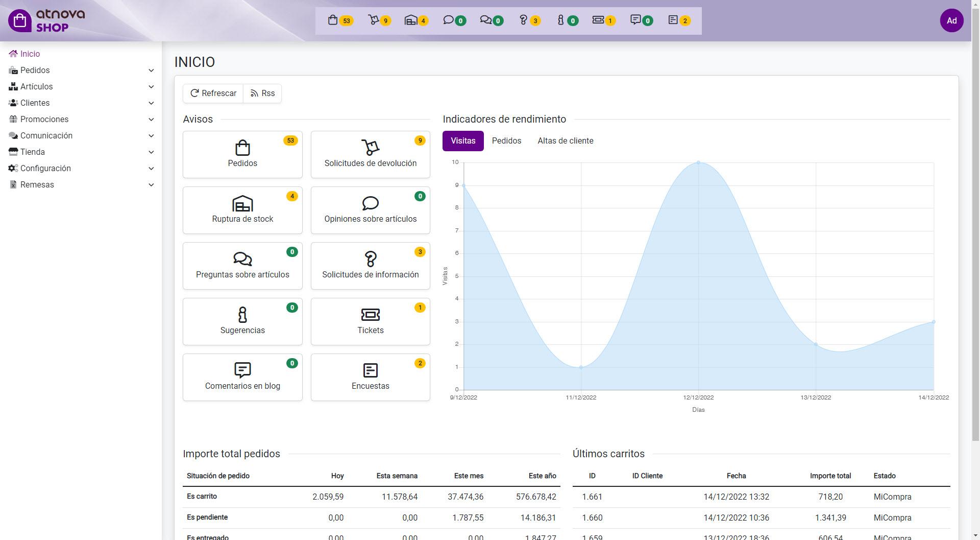This screenshot has height=540, width=980.
Task: Click the Rss button
Action: coord(262,93)
